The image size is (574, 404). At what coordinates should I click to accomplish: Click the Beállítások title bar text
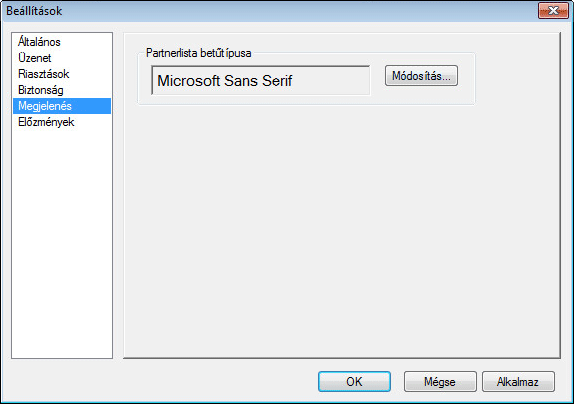[x=34, y=11]
